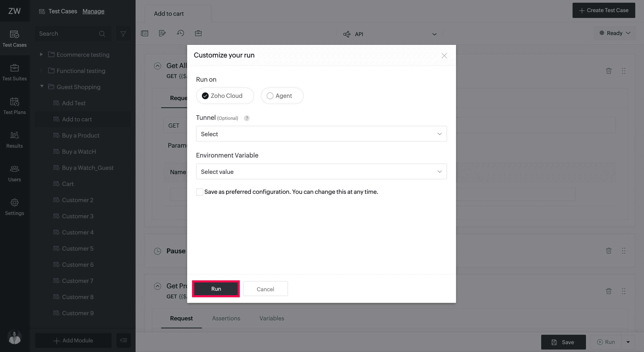Open the Users section icon
The image size is (644, 352).
click(15, 169)
